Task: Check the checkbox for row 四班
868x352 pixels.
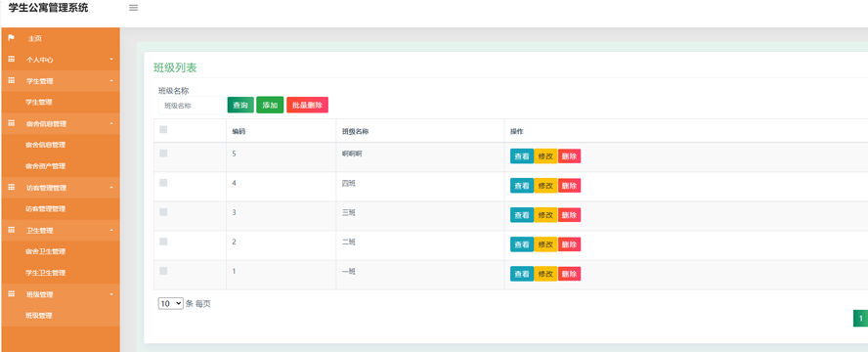Action: click(163, 183)
